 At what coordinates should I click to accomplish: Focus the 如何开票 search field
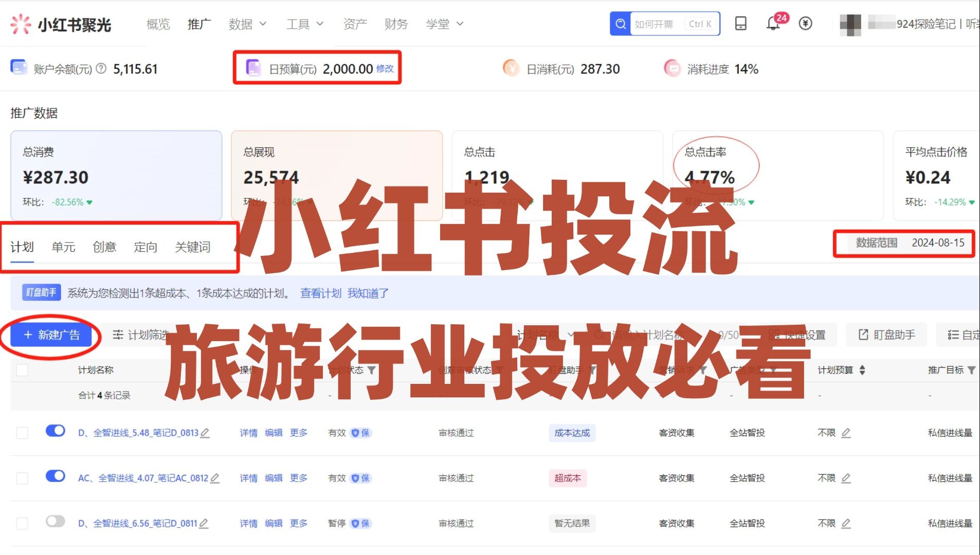[x=675, y=24]
